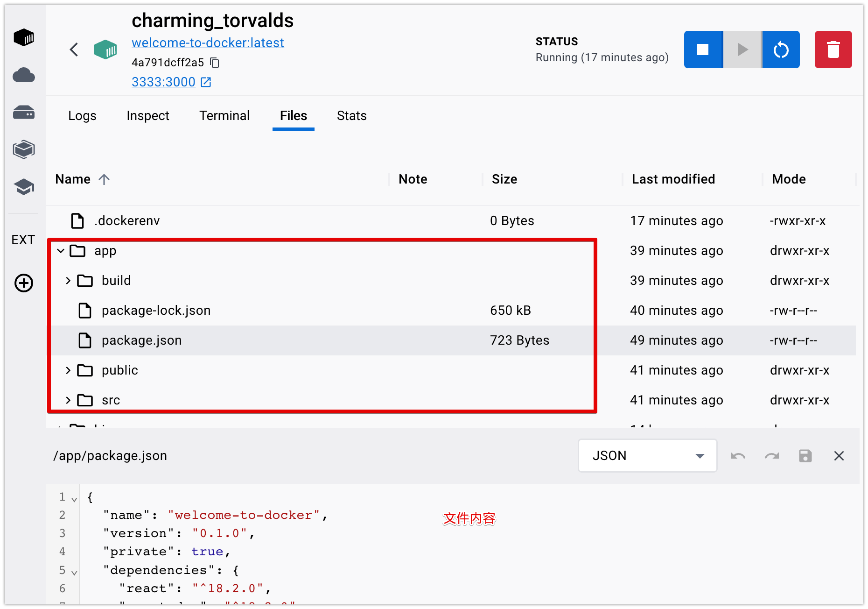Click the Containers icon in the sidebar
The height and width of the screenshot is (609, 868).
tap(24, 37)
